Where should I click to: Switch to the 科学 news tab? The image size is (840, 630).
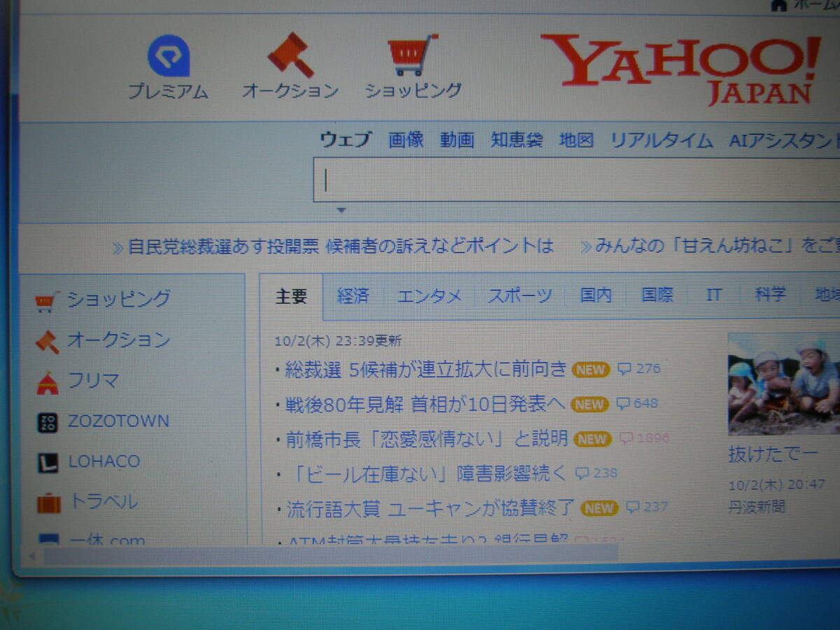point(770,295)
